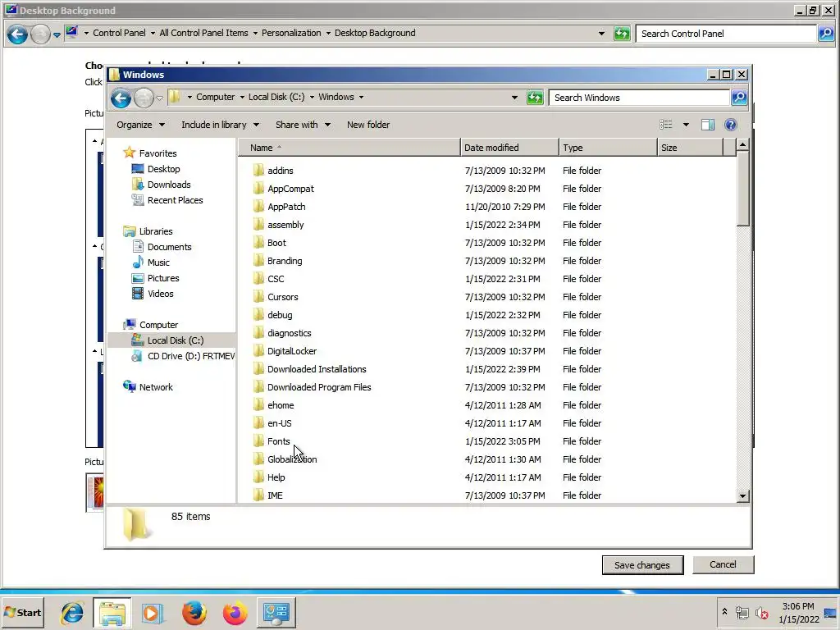Viewport: 840px width, 630px height.
Task: Click the file list scrollbar down arrow
Action: click(742, 496)
